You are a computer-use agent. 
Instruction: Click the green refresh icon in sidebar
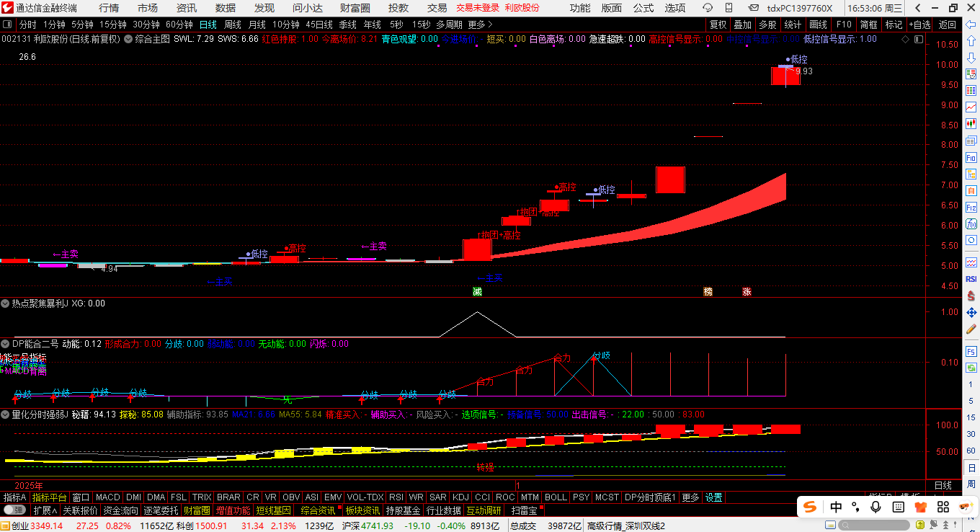(971, 368)
